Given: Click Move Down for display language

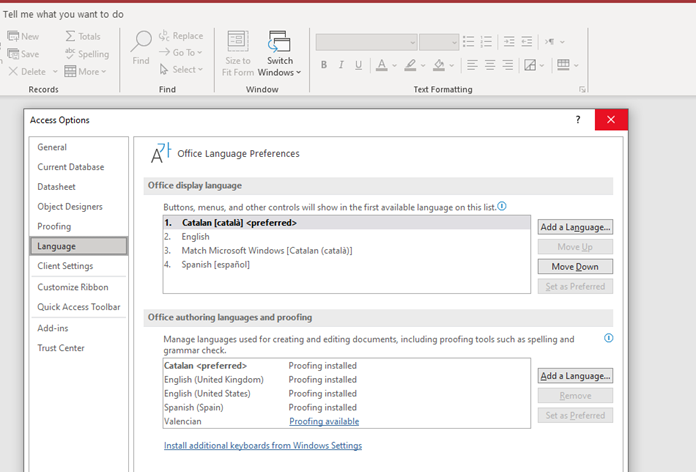Looking at the screenshot, I should click(x=575, y=267).
